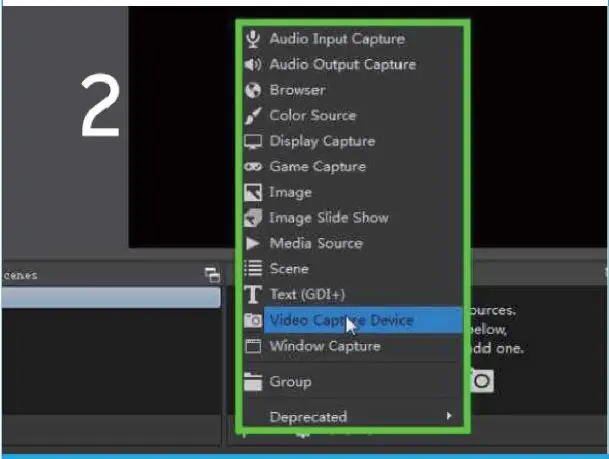Click the T icon beside Text (GDI+)
609x459 pixels.
tap(253, 294)
